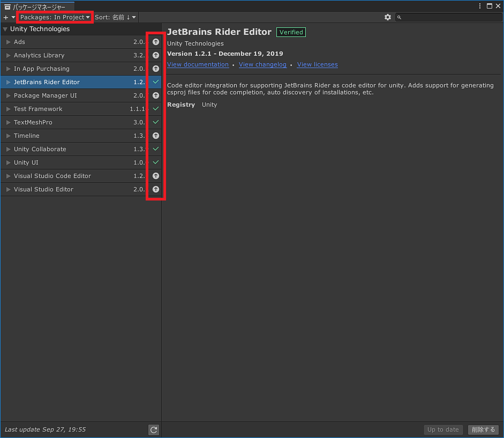Click the update arrow for Visual Studio Code Editor
The height and width of the screenshot is (438, 504).
click(155, 176)
